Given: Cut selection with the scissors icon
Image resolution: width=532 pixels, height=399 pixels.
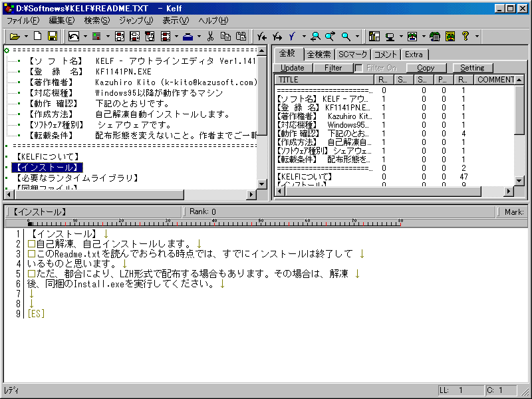Looking at the screenshot, I should point(210,37).
